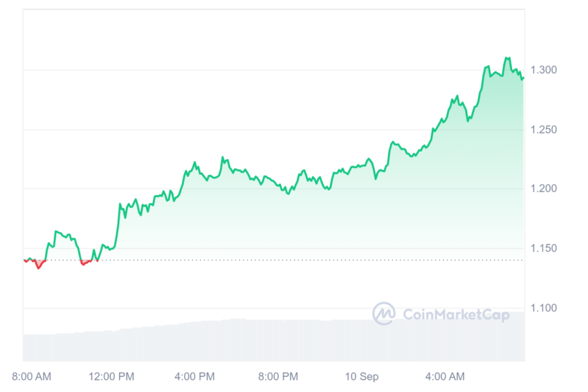Click the 1.100 price axis label
Screen dimensions: 588x392
pos(543,308)
